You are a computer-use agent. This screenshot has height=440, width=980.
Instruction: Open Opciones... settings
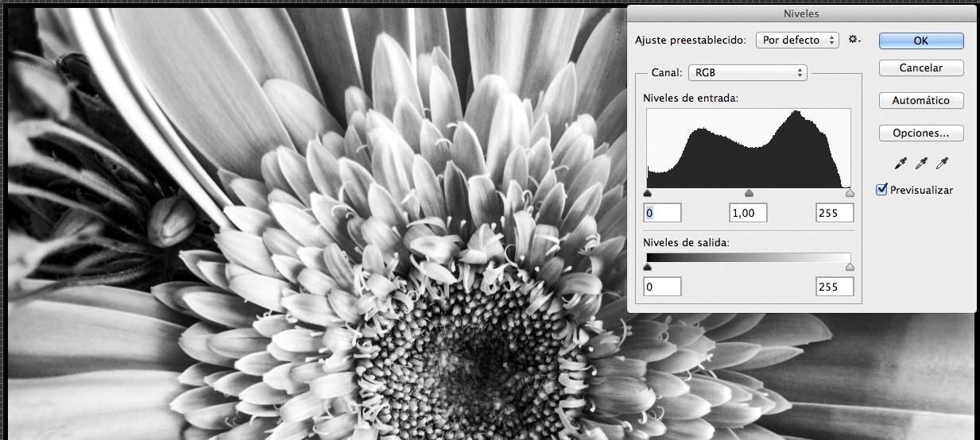[x=921, y=133]
